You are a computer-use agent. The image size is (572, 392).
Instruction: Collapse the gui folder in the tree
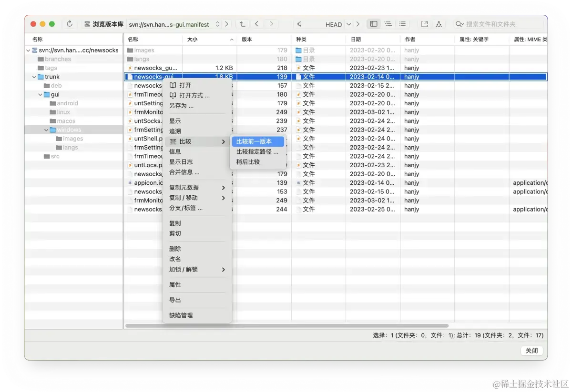[41, 94]
